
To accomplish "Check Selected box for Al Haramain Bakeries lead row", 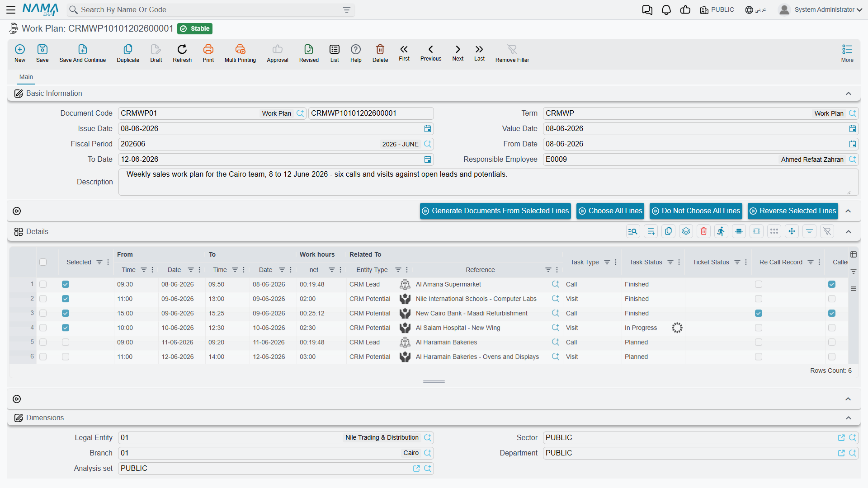I will pos(66,342).
